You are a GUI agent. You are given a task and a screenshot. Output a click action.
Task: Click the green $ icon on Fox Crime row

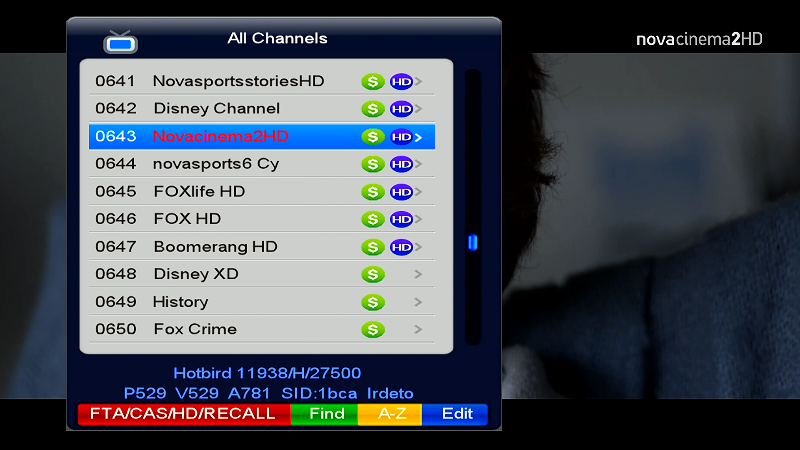(373, 330)
